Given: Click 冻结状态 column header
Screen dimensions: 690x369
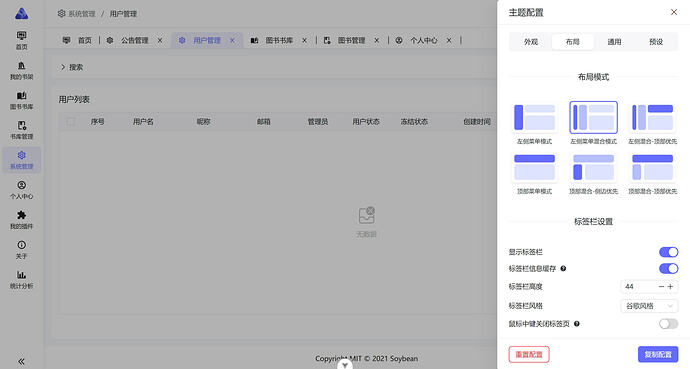Looking at the screenshot, I should click(x=414, y=121).
